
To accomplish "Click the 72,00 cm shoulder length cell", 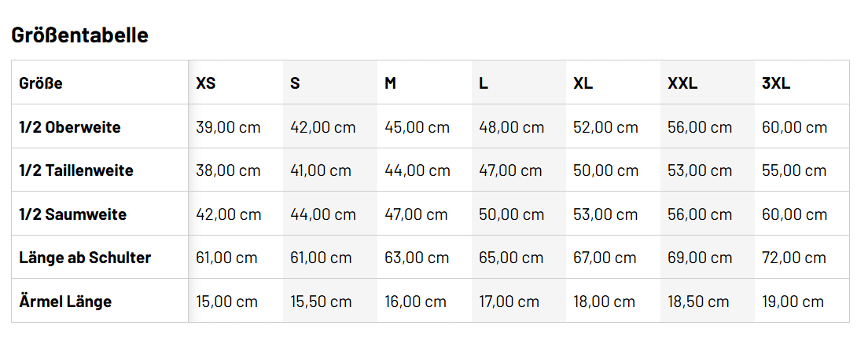I will pyautogui.click(x=794, y=258).
